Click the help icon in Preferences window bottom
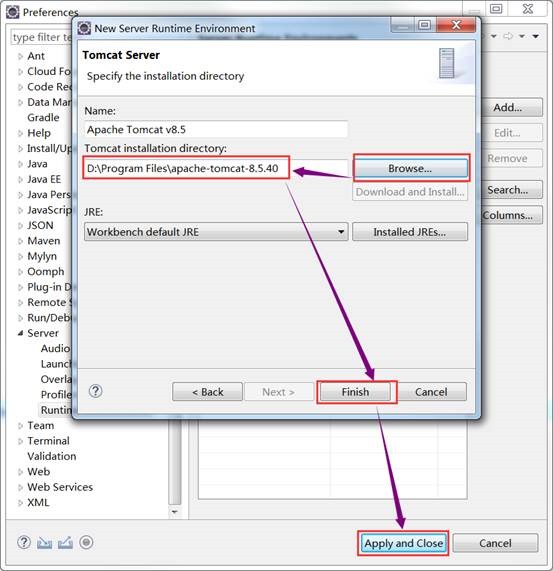The image size is (553, 571). click(x=24, y=542)
